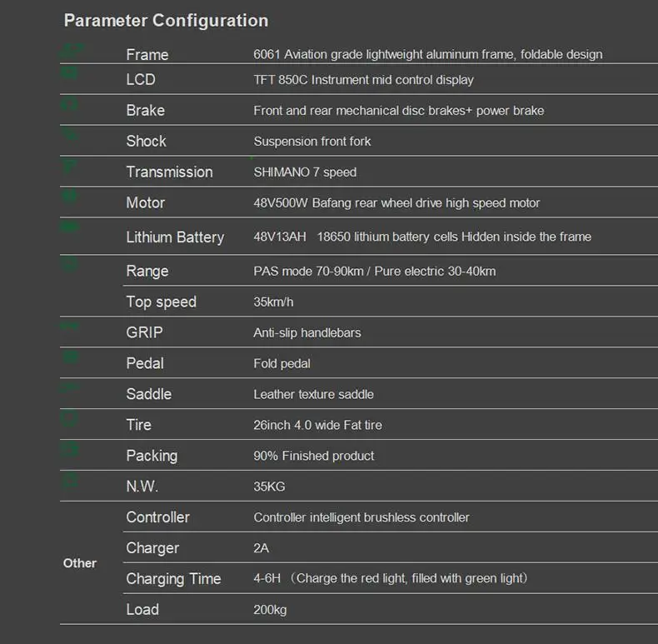The width and height of the screenshot is (658, 644).
Task: Click the Parameter Configuration heading
Action: click(166, 21)
